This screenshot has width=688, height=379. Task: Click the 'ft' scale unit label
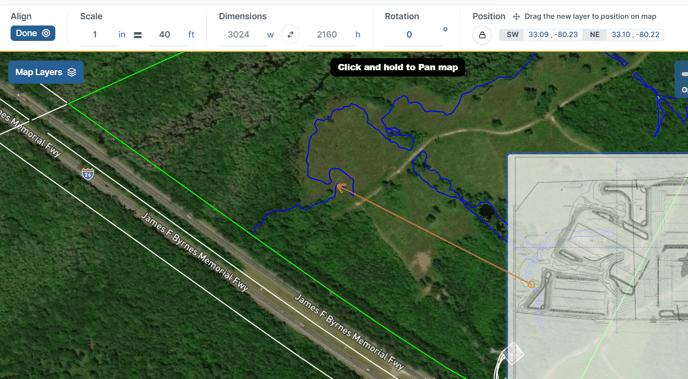point(191,35)
